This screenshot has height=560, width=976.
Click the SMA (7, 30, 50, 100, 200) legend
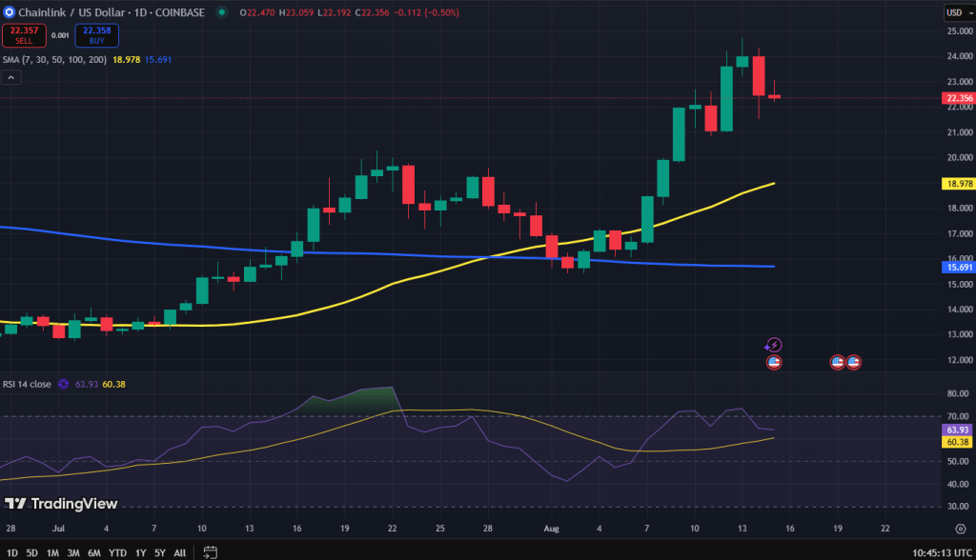click(x=54, y=60)
